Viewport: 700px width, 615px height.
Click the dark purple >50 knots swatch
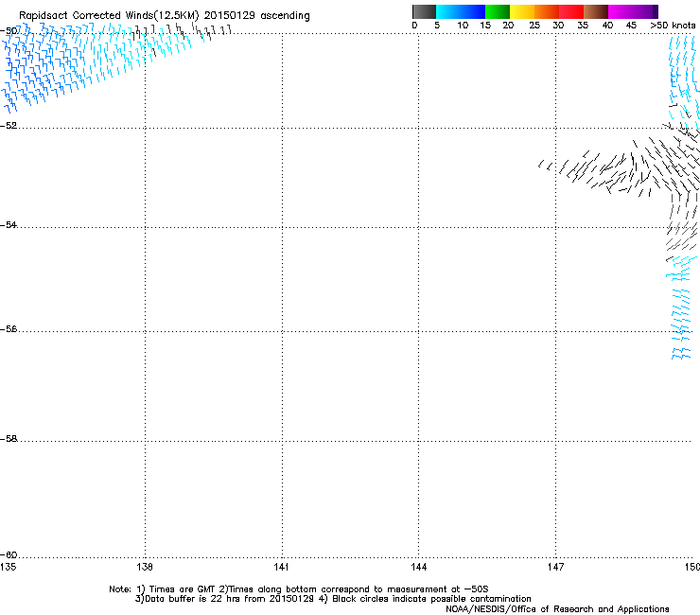pyautogui.click(x=656, y=11)
